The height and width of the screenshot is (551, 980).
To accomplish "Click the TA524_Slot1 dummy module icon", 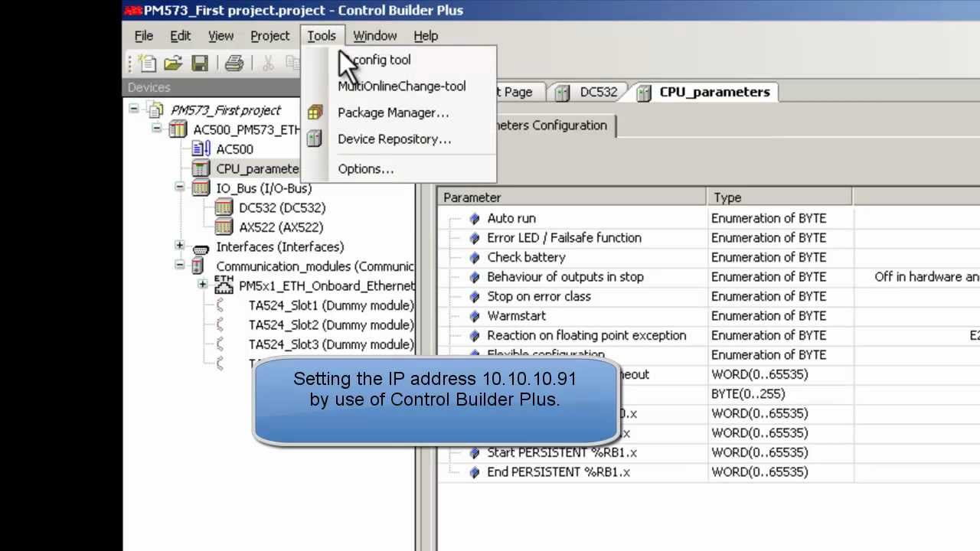I will (x=220, y=305).
